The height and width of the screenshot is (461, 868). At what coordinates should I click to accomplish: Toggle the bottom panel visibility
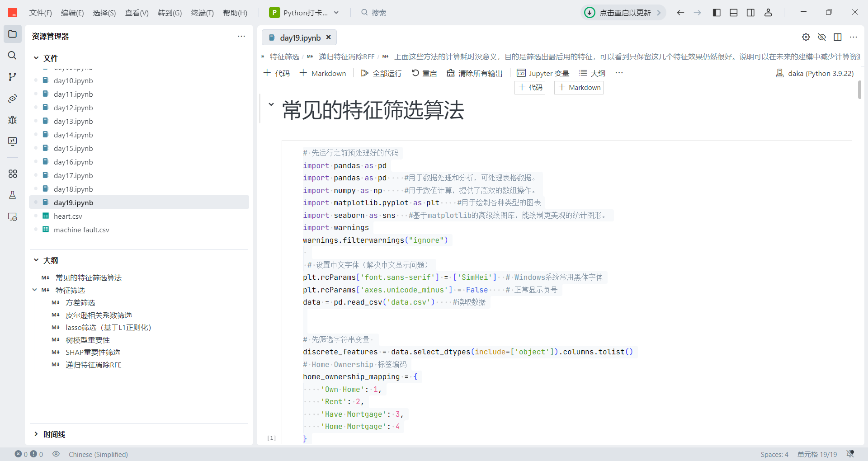(733, 12)
